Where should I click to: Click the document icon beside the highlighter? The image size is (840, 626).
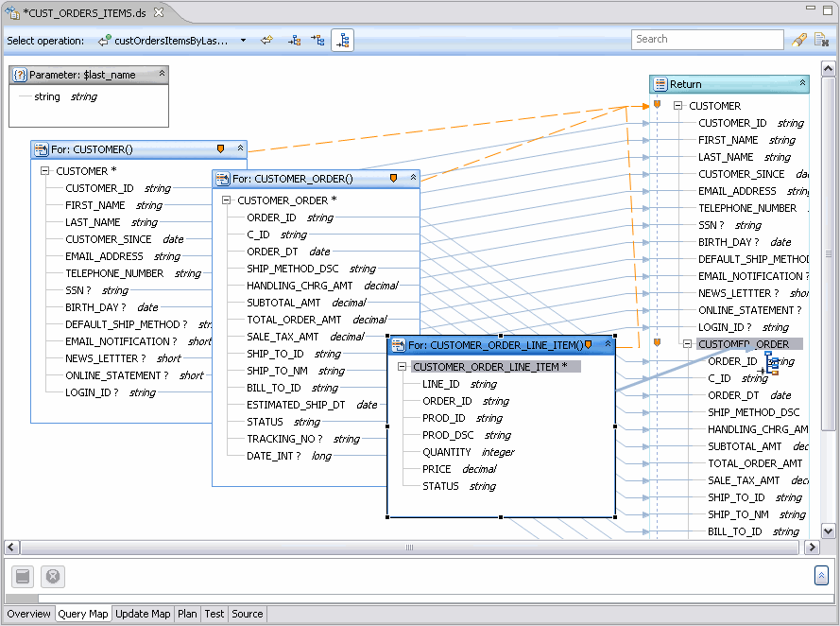[x=821, y=41]
